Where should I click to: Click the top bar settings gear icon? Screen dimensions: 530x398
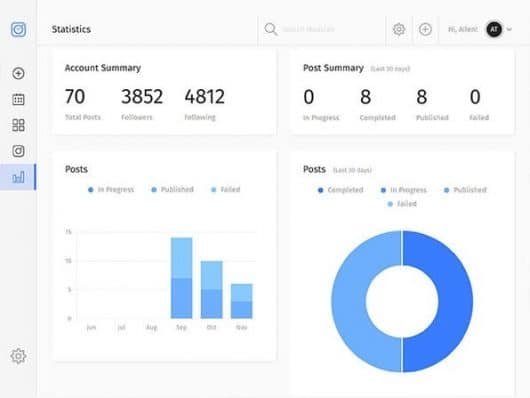coord(399,29)
